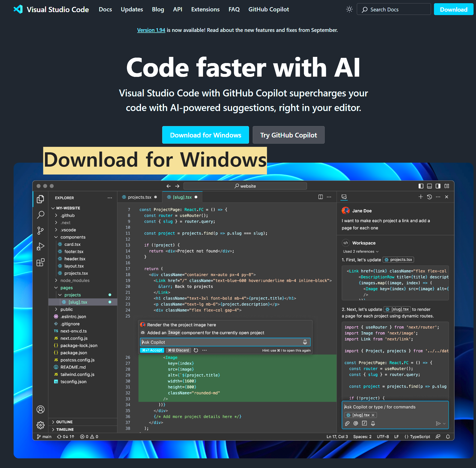Switch to the projects.tsx editor tab
Screen dimensions: 476x468
139,197
